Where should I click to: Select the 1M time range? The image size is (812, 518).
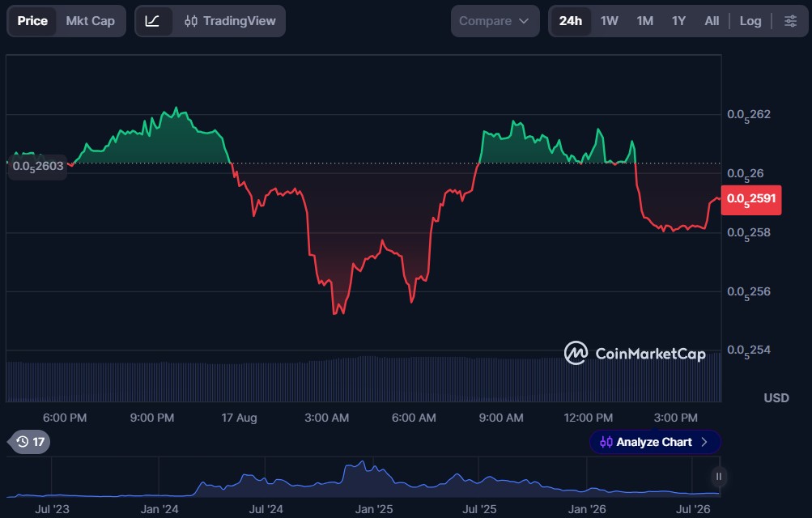644,21
